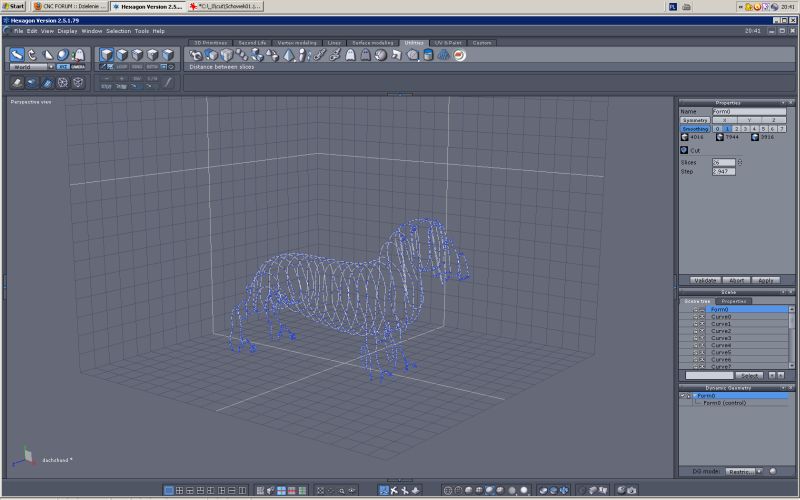Click the red and white round utilities icon
800x500 pixels.
(459, 55)
